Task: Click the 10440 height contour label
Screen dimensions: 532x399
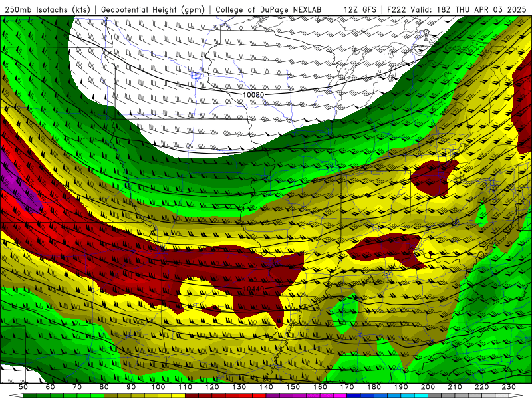Action: click(253, 289)
